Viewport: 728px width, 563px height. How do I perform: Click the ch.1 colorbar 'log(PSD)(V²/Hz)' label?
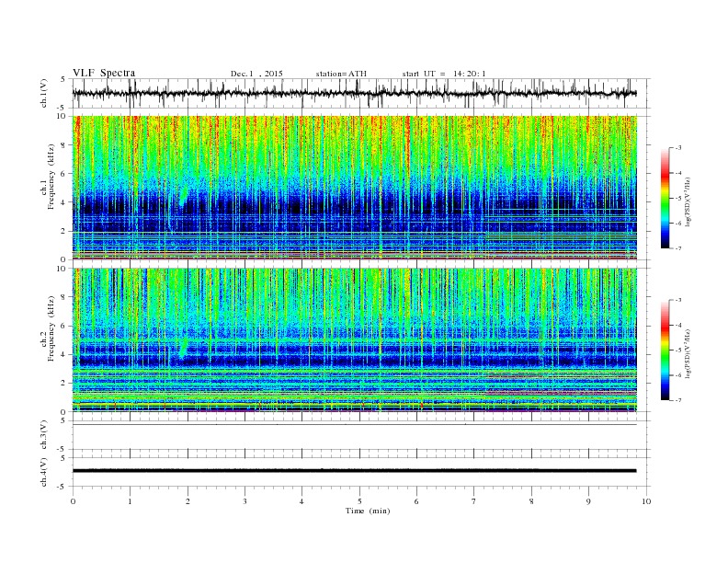click(688, 201)
